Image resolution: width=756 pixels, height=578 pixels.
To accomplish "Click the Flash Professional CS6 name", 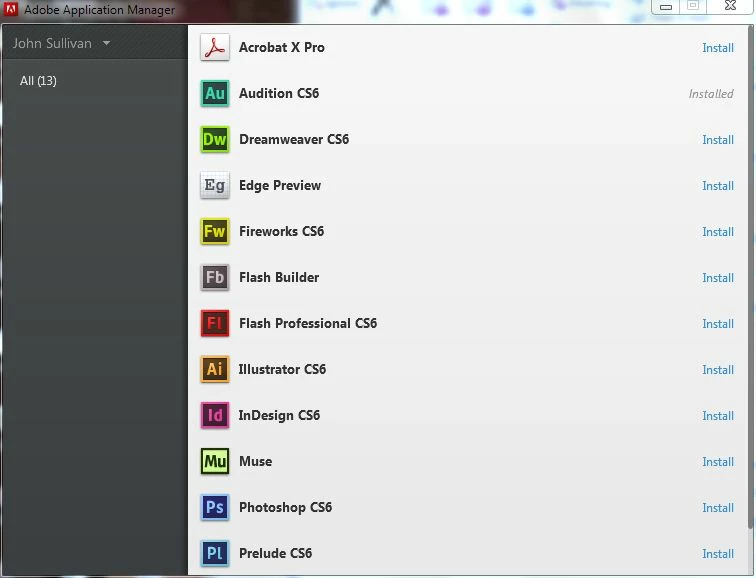I will point(308,323).
